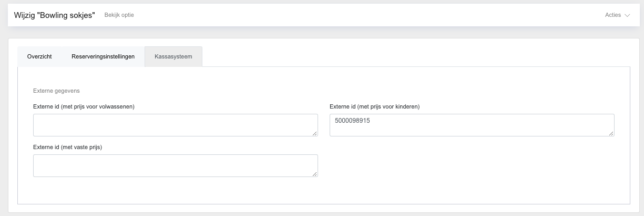Screen dimensions: 644x216
Task: Open the Bekijk optie link
Action: click(x=119, y=15)
